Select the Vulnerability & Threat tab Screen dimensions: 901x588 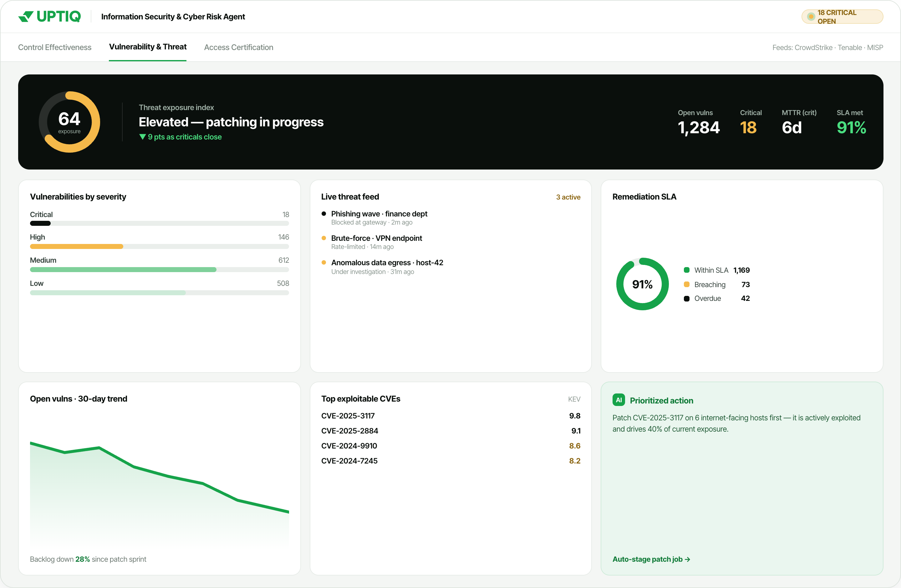[x=148, y=47]
